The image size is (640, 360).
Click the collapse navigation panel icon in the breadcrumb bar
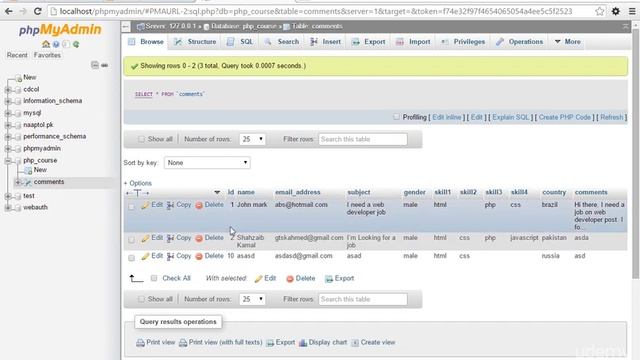click(x=126, y=27)
